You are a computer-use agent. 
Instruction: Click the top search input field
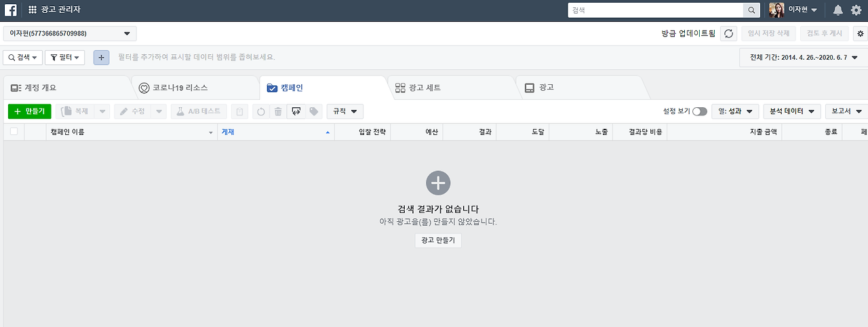click(655, 10)
